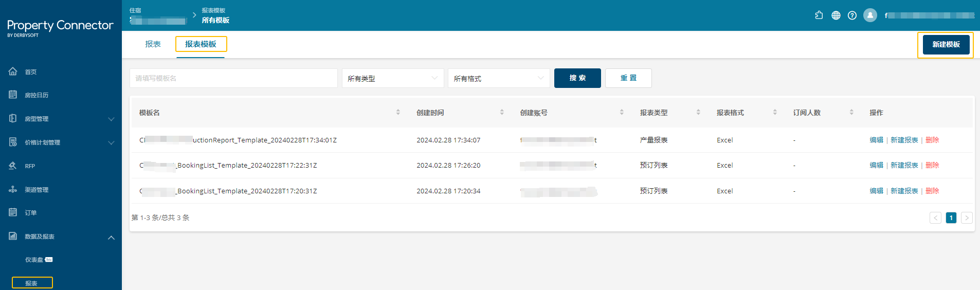Sort by 报表格式 column arrows

pyautogui.click(x=775, y=112)
